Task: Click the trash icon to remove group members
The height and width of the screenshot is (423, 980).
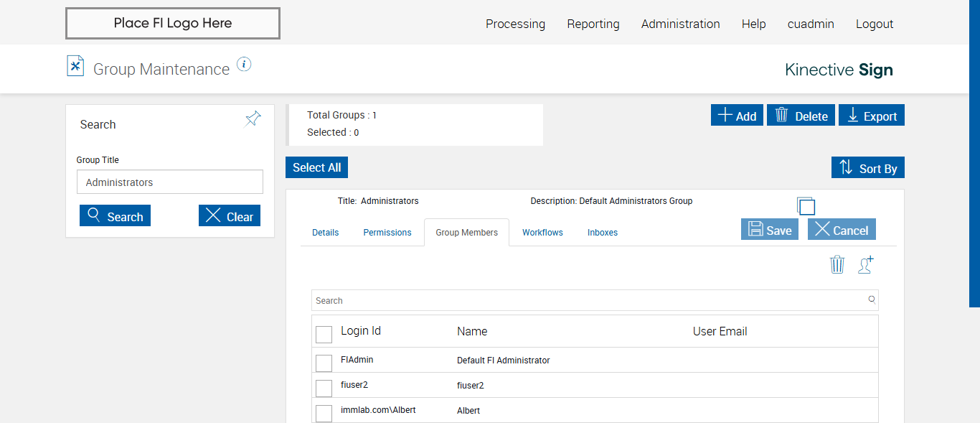Action: point(837,265)
